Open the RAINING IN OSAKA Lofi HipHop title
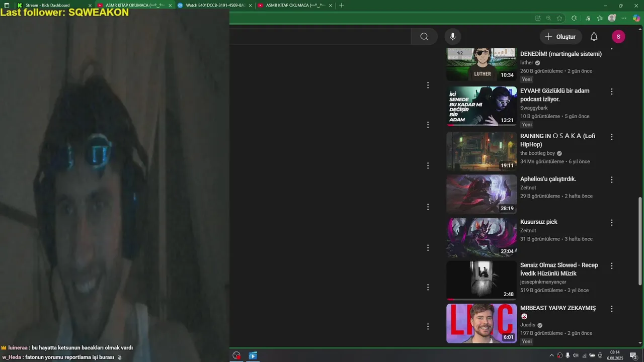 click(x=557, y=140)
